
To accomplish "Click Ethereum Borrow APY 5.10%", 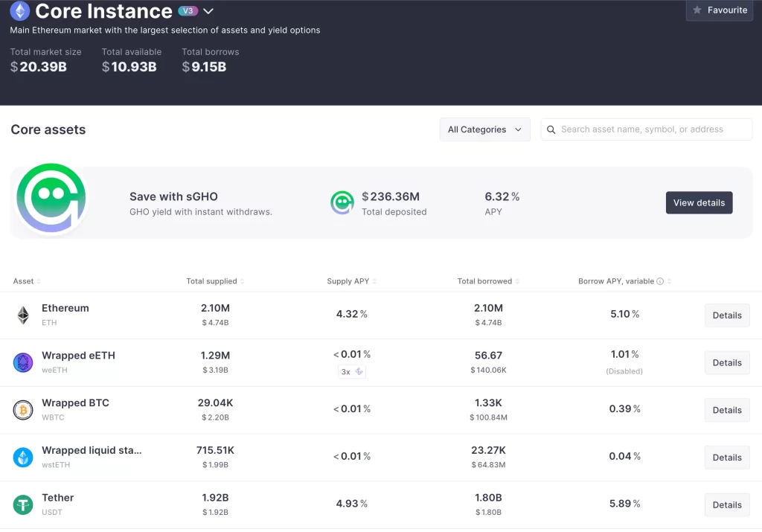I will click(624, 314).
